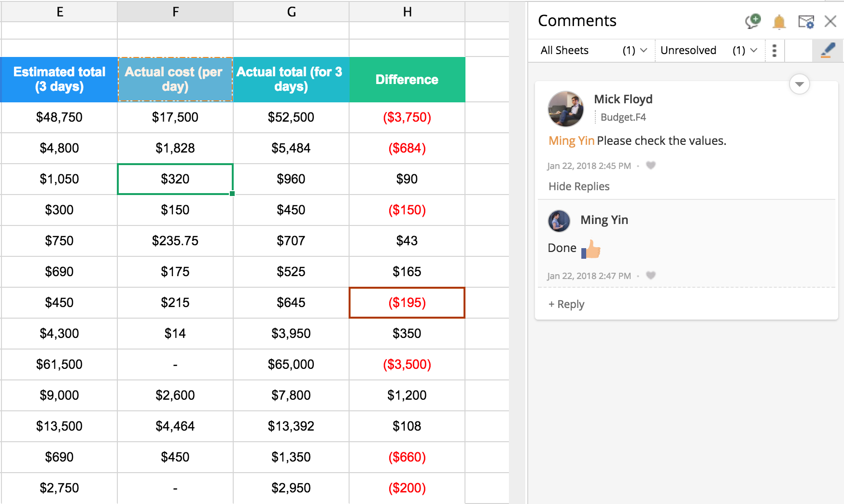The height and width of the screenshot is (504, 844).
Task: Click Ming Yin's avatar in reply
Action: tap(559, 221)
